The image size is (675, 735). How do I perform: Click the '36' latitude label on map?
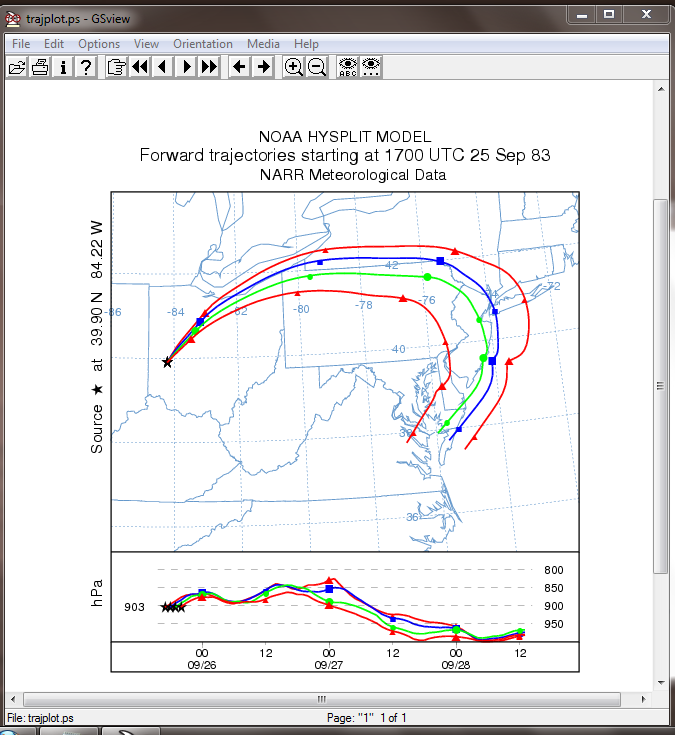pos(412,517)
